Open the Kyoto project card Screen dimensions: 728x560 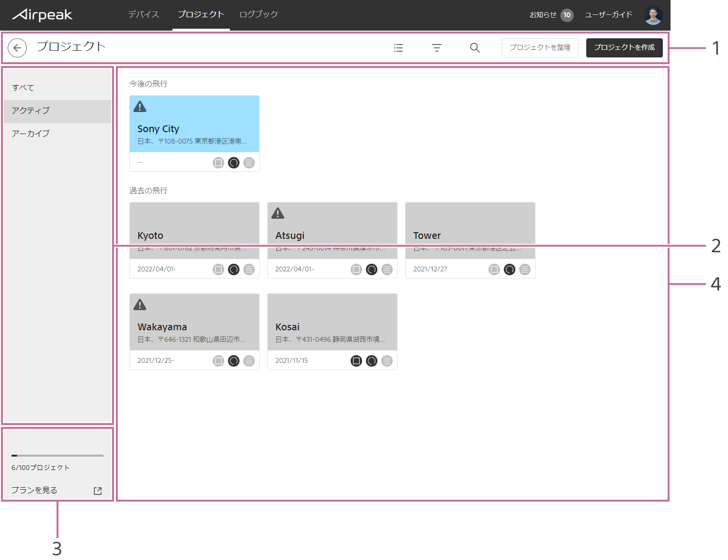click(194, 240)
